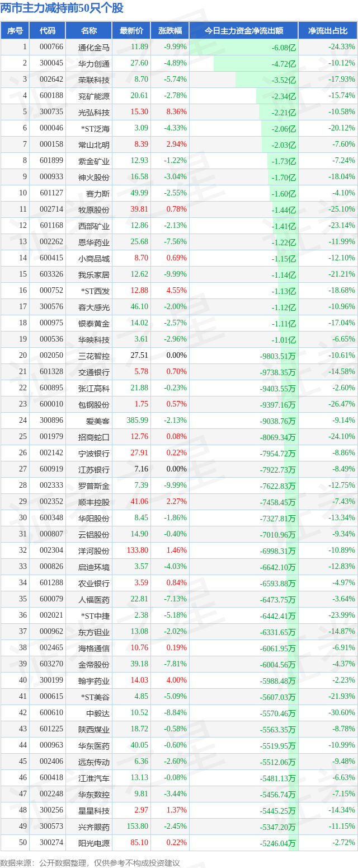358x868 pixels.
Task: Click stock name *ST西发
Action: click(x=96, y=291)
